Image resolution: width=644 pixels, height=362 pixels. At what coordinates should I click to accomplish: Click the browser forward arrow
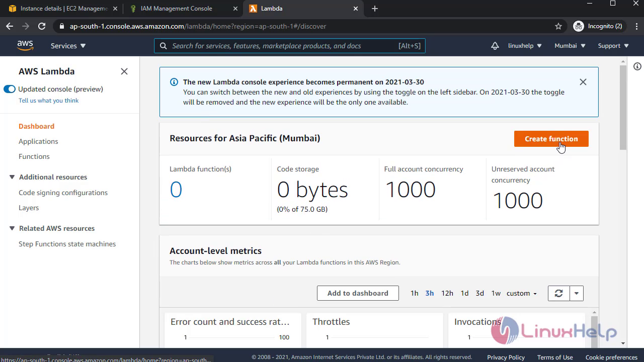tap(26, 26)
